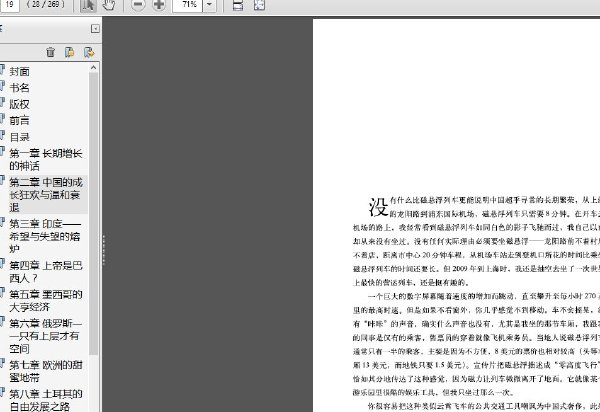
Task: Click the 71% zoom value field
Action: pyautogui.click(x=188, y=5)
